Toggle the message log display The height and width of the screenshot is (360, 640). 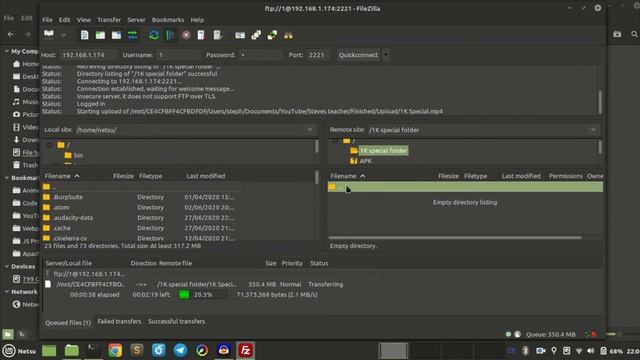tap(84, 35)
